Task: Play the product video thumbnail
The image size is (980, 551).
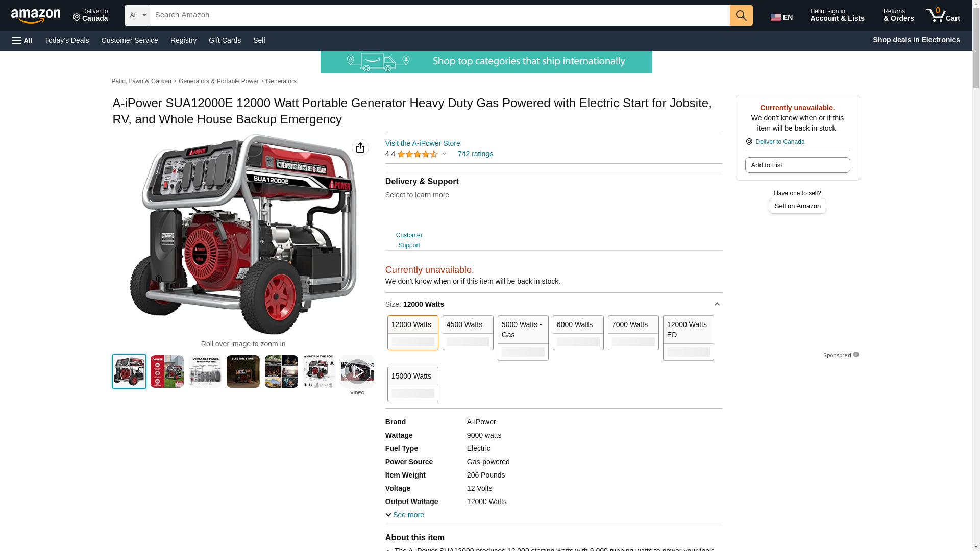Action: pos(357,371)
